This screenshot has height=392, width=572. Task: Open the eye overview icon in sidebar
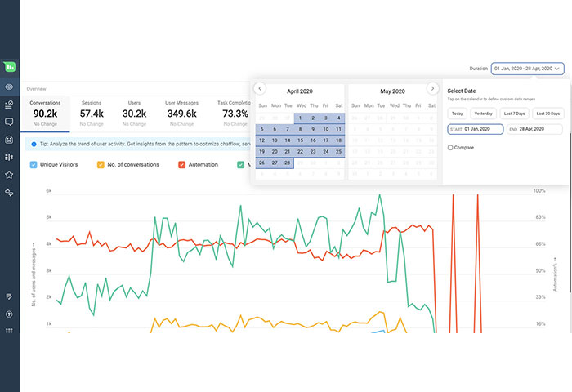click(x=9, y=86)
